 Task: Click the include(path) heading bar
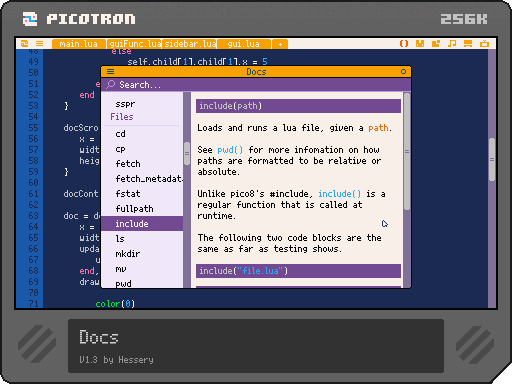[298, 106]
